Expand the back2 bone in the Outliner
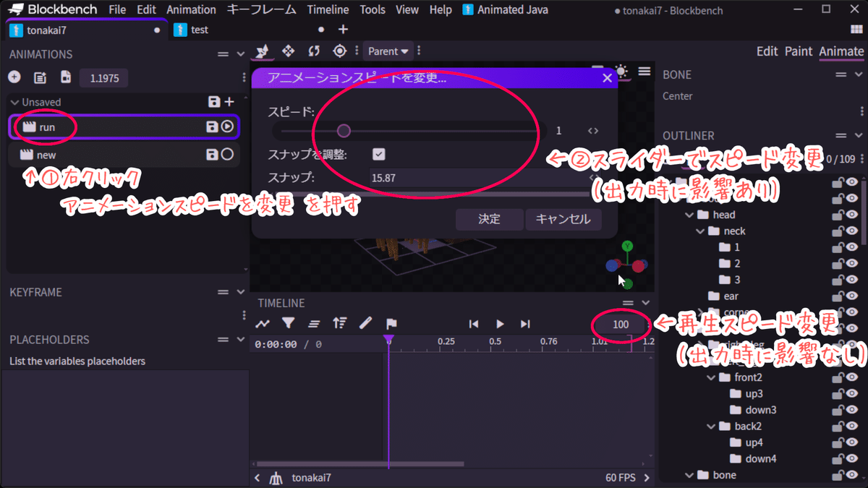 (x=710, y=426)
